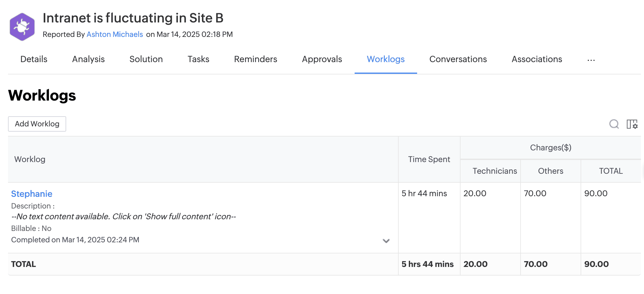Open the Analysis tab

point(88,59)
